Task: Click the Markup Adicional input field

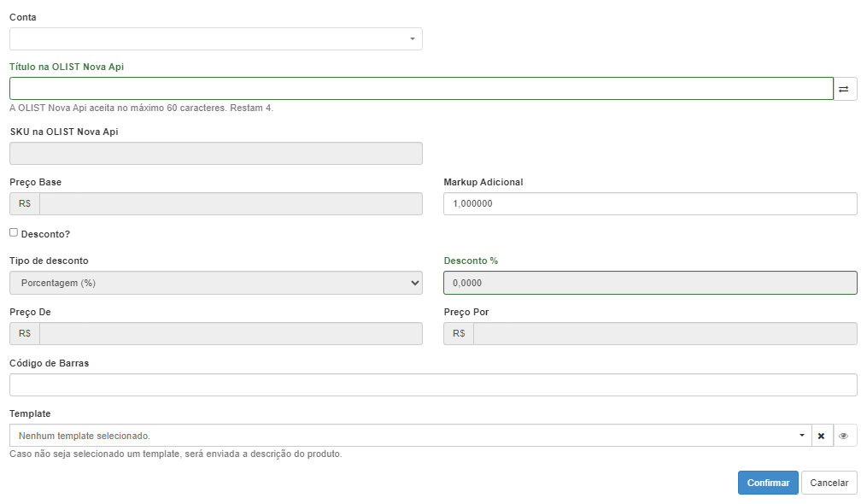Action: [650, 203]
